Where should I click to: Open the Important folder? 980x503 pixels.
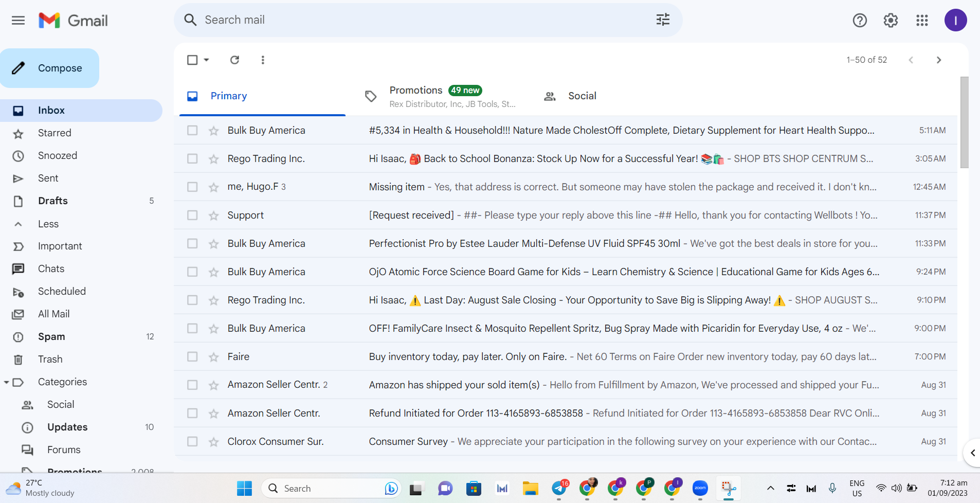point(81,246)
